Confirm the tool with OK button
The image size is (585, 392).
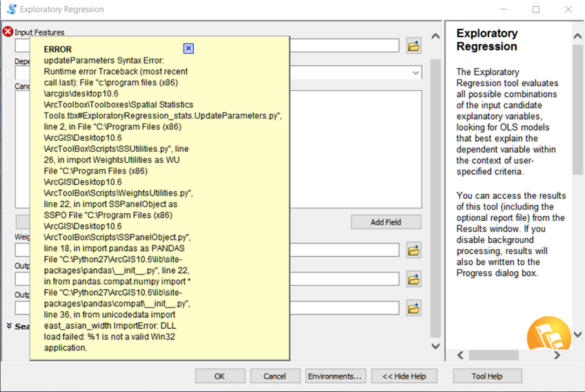[220, 376]
